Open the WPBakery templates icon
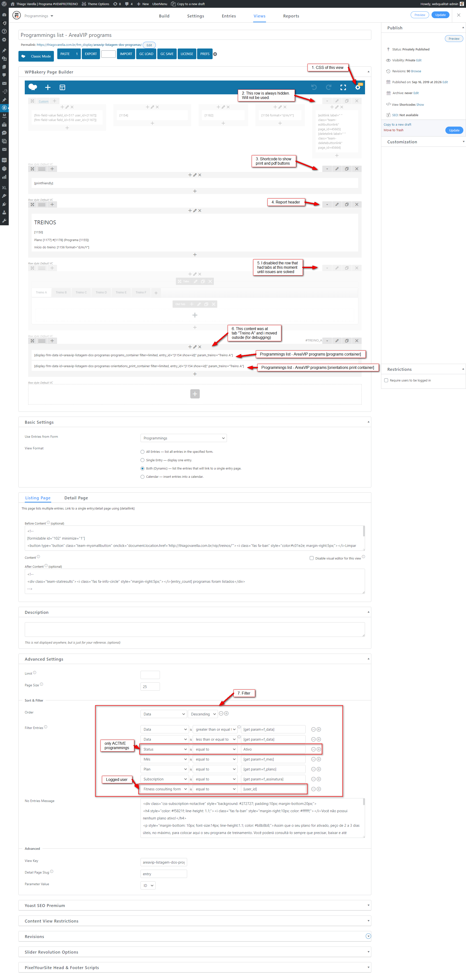 point(62,88)
